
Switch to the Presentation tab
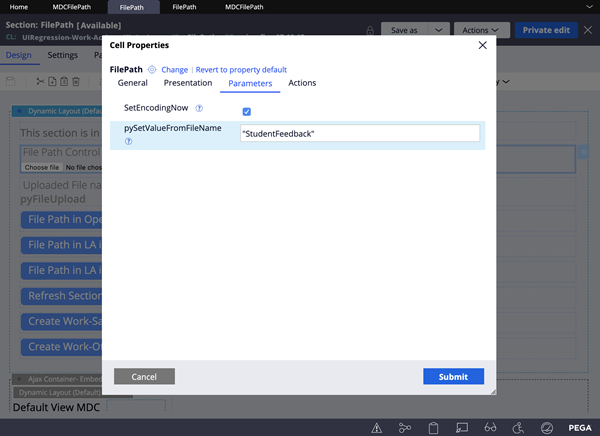[x=188, y=83]
